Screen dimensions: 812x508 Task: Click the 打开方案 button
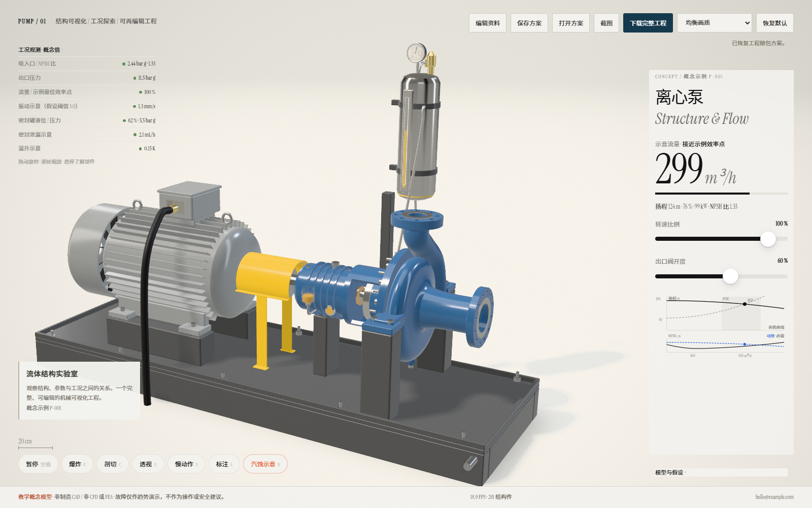point(571,23)
